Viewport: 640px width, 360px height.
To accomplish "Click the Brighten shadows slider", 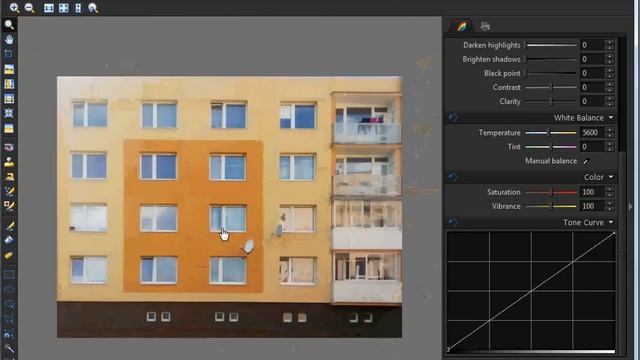I will [x=550, y=59].
